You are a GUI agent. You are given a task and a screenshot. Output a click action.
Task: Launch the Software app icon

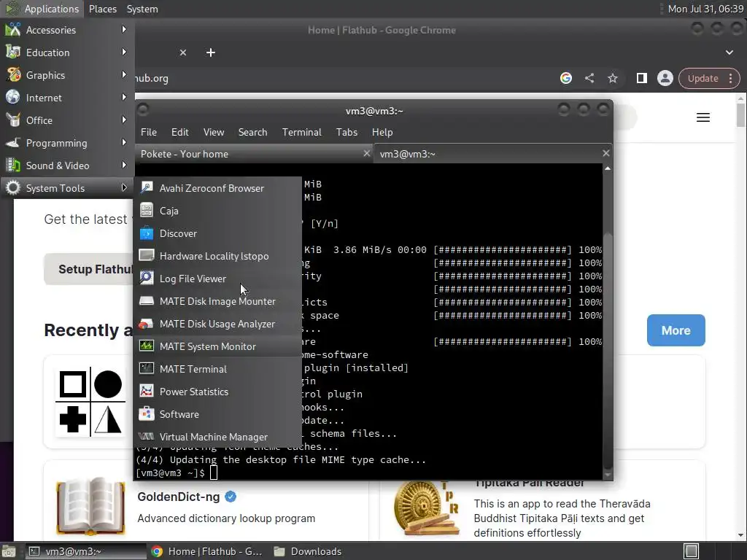click(x=146, y=414)
